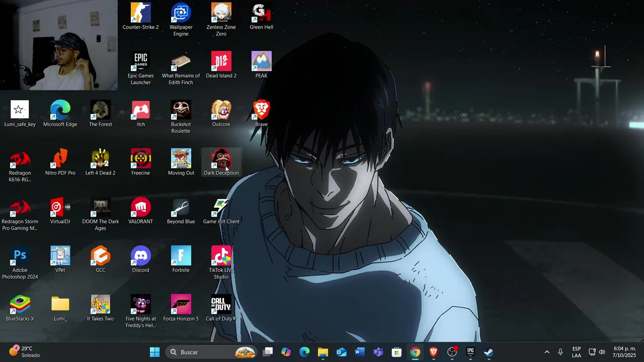Image resolution: width=644 pixels, height=362 pixels.
Task: Open Epic Games from the taskbar
Action: pos(470,352)
